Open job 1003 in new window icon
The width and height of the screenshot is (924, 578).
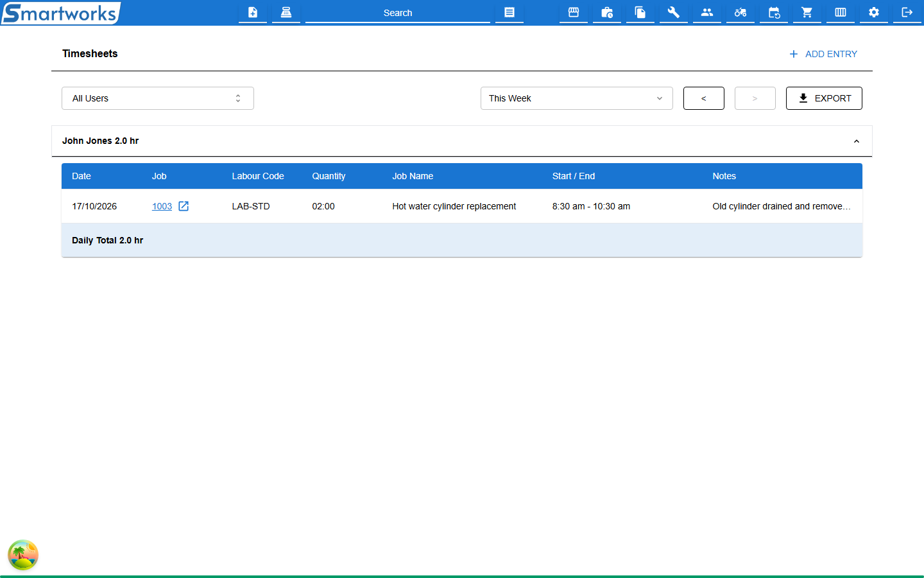(184, 206)
